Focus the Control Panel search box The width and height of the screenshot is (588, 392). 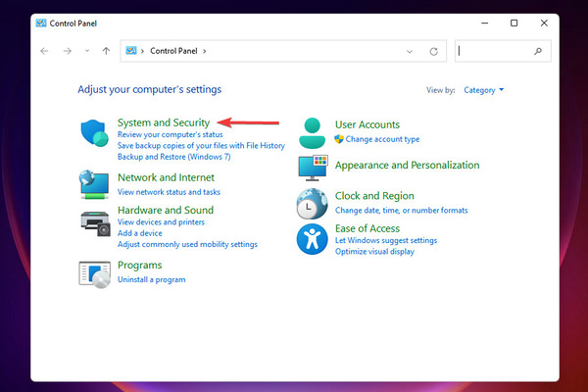[x=494, y=51]
